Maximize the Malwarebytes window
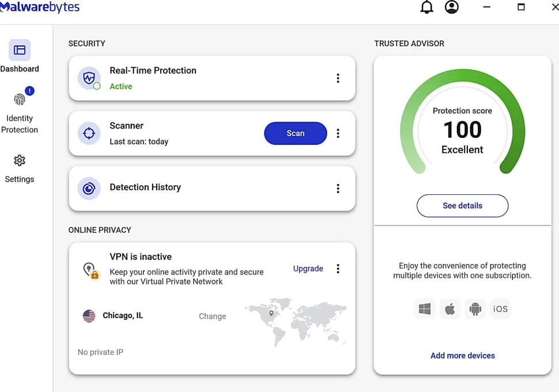 (521, 7)
